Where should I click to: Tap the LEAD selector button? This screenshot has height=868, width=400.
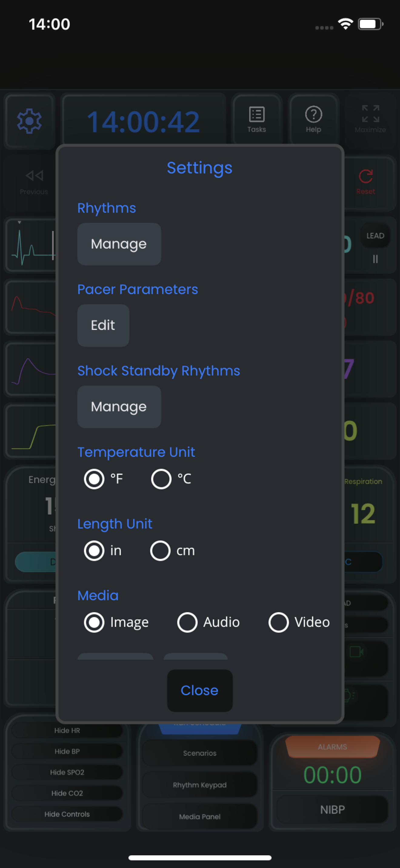375,235
